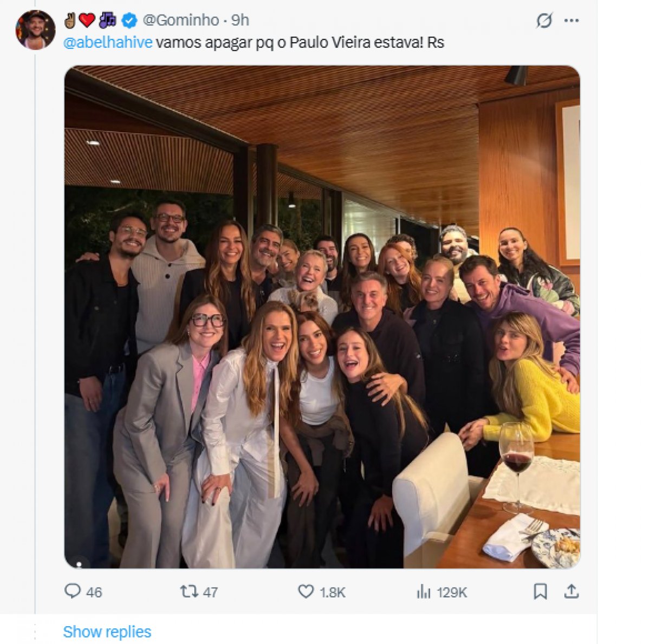Click the peace hand emoji in display name

tap(70, 20)
